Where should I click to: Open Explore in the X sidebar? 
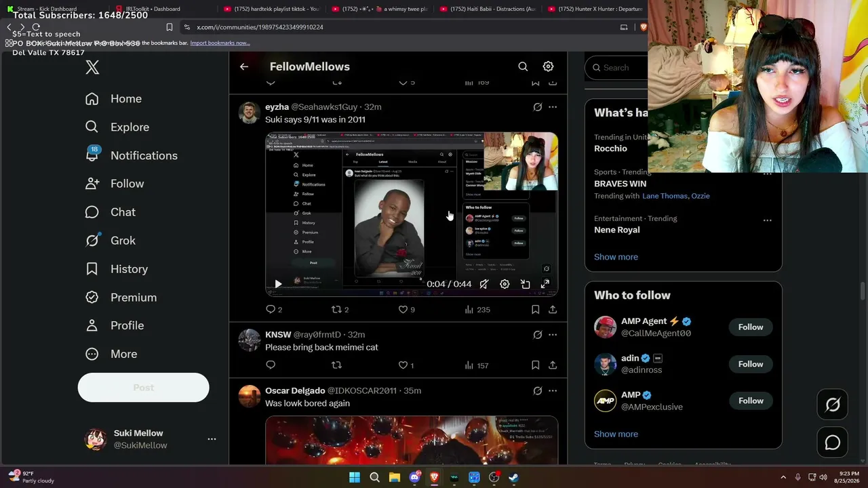pyautogui.click(x=117, y=127)
